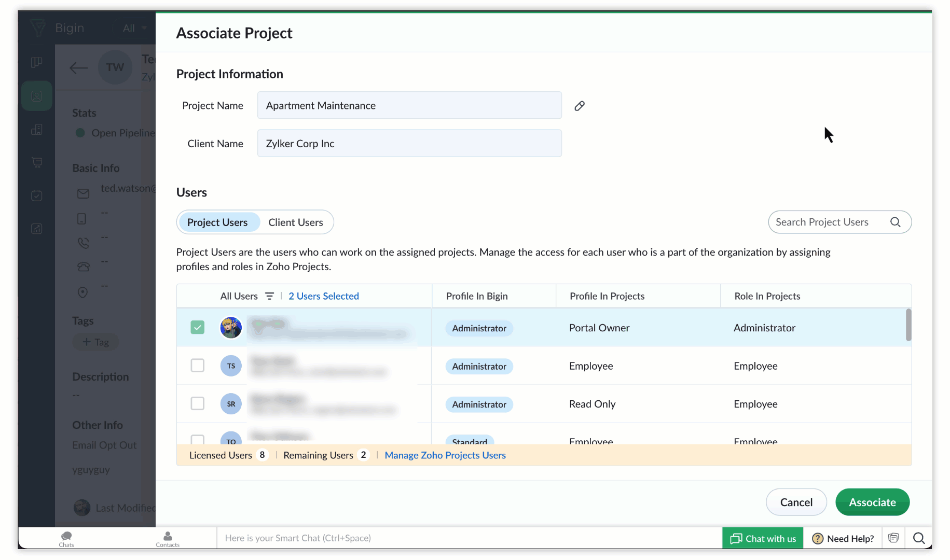This screenshot has height=560, width=950.
Task: Open the contacts icon in left sidebar
Action: [37, 96]
